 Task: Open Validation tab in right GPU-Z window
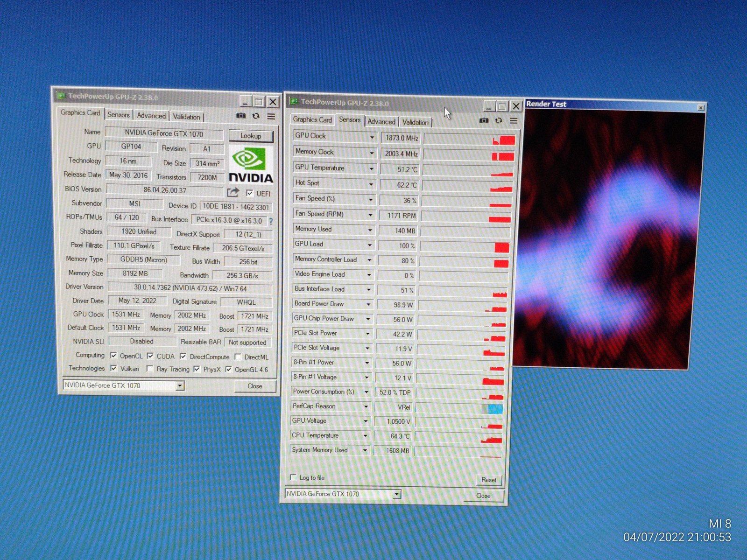click(x=416, y=122)
